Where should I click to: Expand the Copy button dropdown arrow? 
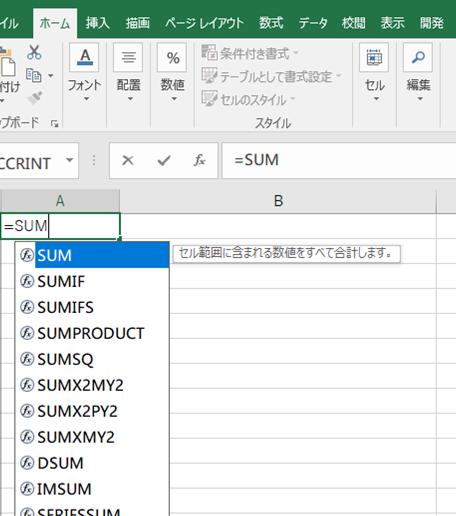point(51,76)
